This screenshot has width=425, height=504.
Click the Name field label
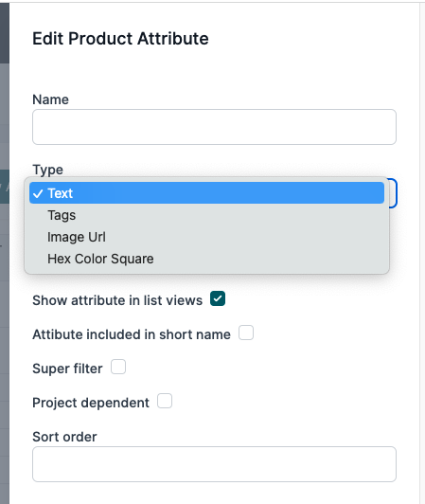point(50,99)
